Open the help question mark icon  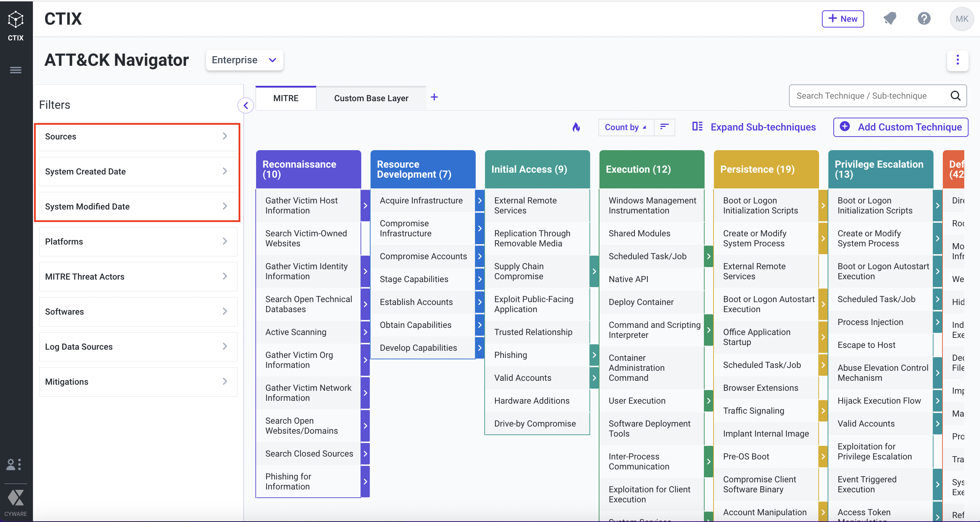click(924, 19)
